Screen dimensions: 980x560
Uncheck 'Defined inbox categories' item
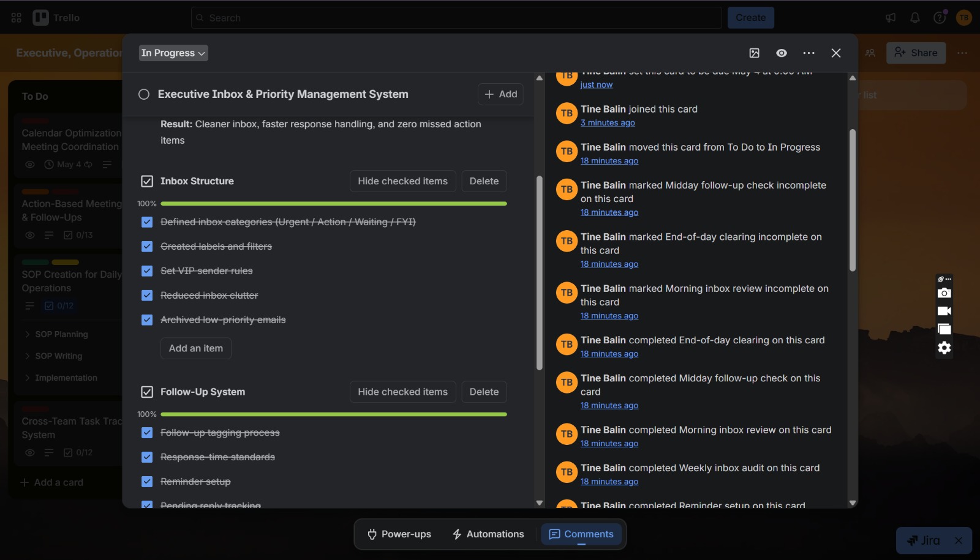click(x=147, y=222)
